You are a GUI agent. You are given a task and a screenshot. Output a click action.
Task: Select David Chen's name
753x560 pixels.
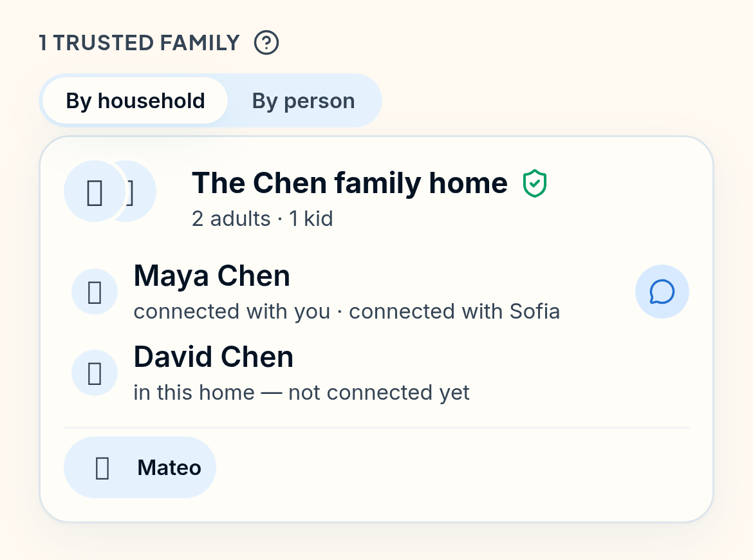click(214, 357)
